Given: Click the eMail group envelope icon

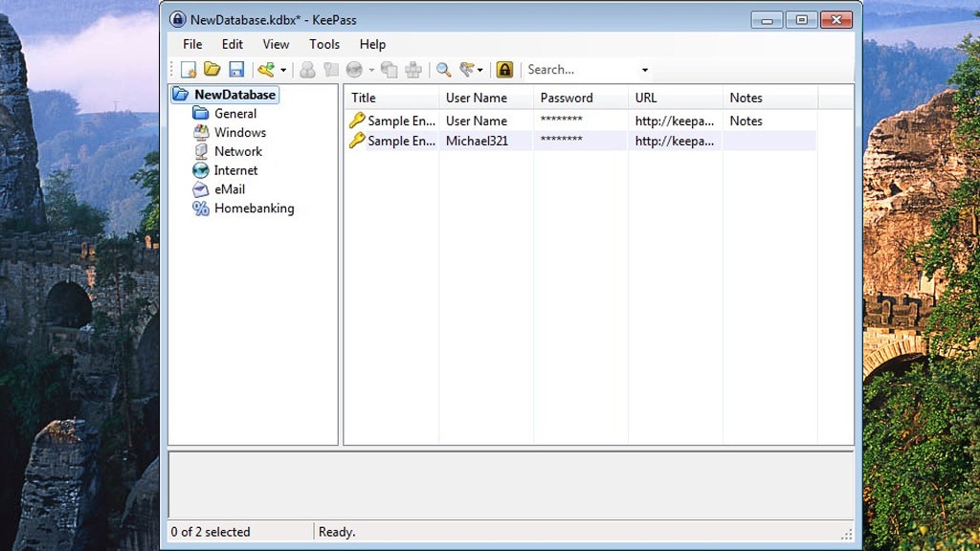Looking at the screenshot, I should pos(201,189).
